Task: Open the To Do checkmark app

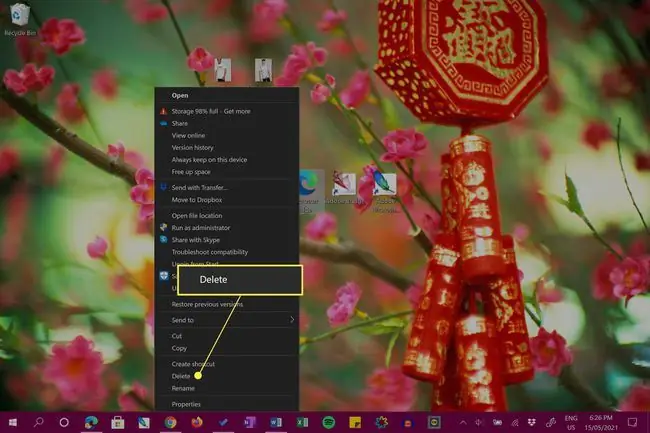Action: coord(223,422)
